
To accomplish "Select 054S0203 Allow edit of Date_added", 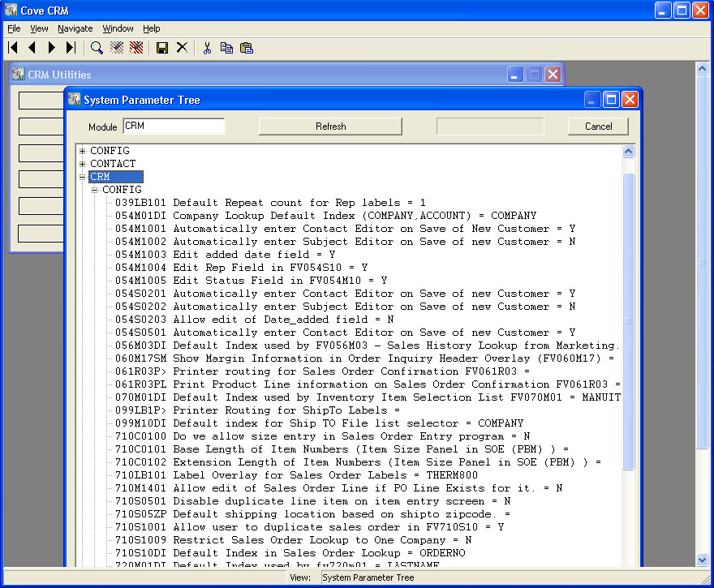I will (x=254, y=319).
